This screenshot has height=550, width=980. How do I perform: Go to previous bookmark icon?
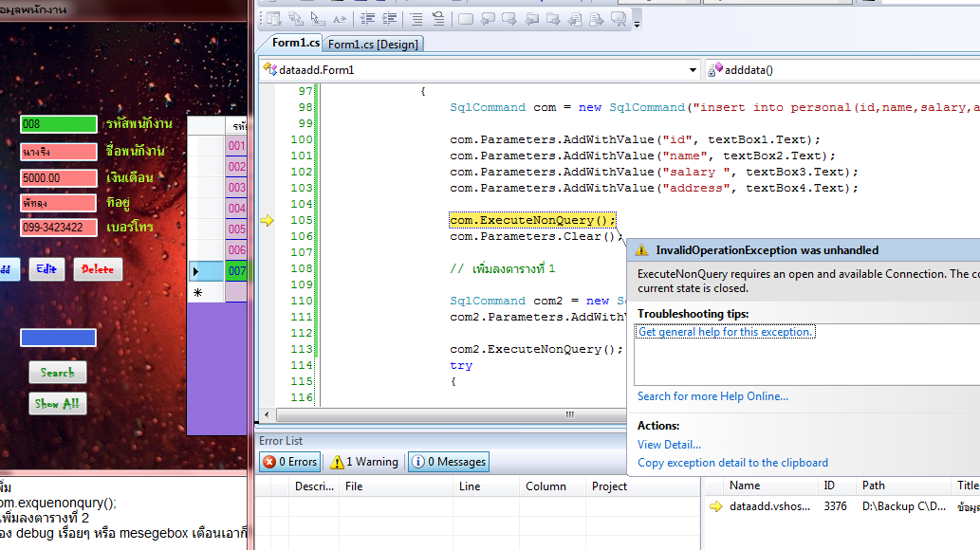[488, 19]
